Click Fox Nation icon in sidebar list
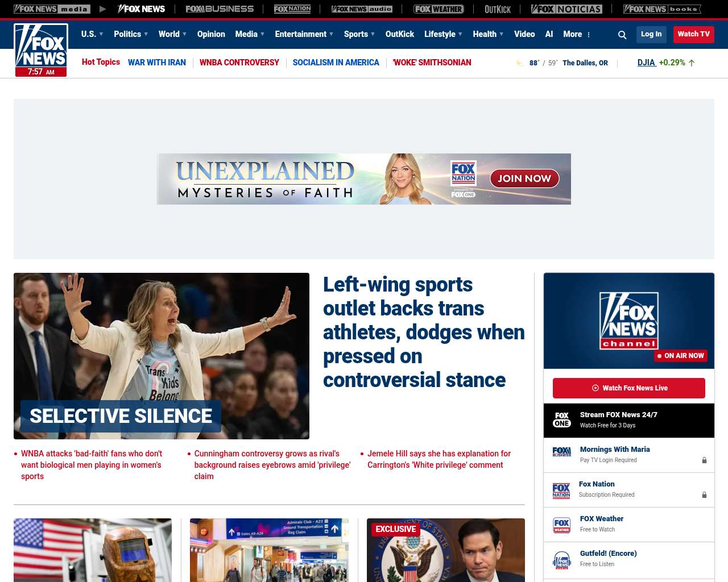 point(561,490)
